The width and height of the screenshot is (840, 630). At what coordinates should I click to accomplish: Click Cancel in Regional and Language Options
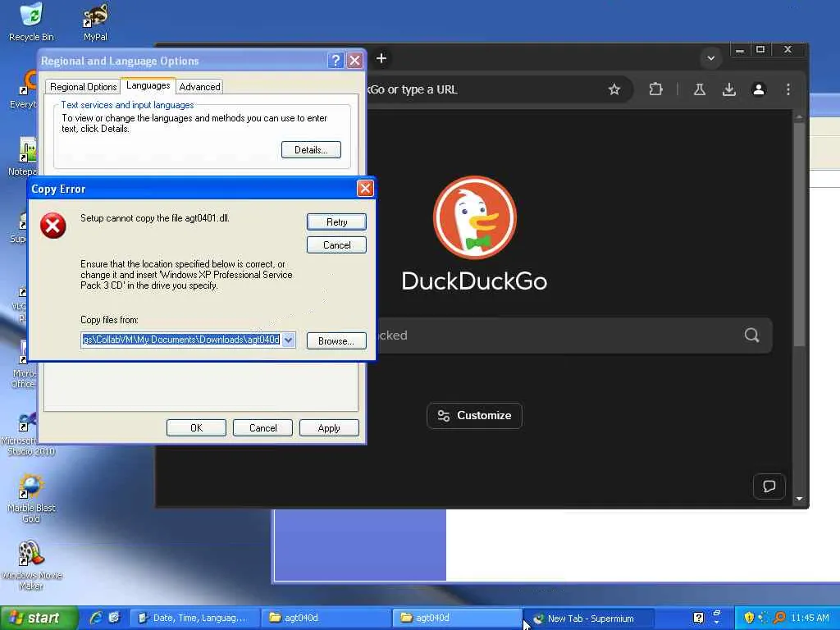[262, 427]
